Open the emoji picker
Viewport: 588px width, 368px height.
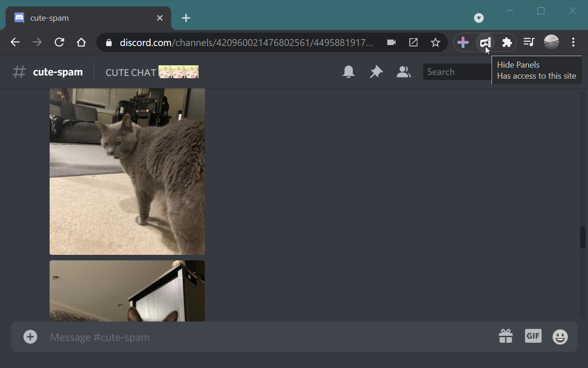pos(560,337)
